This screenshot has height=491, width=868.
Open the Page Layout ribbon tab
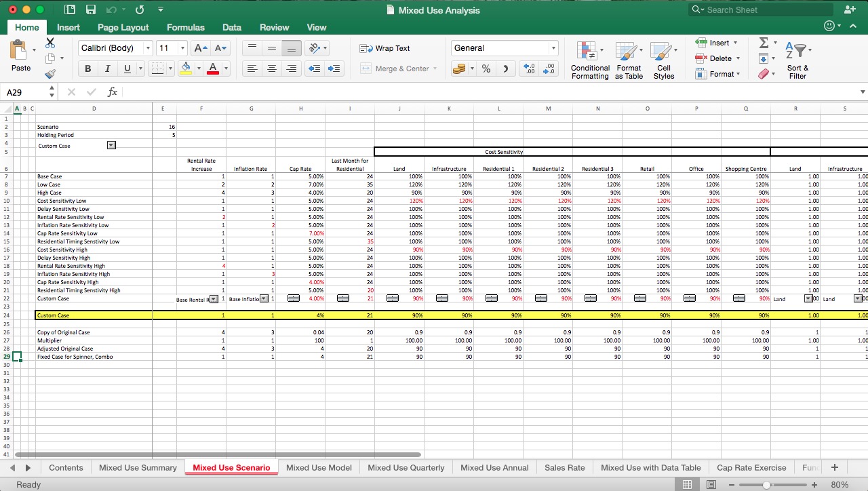(x=123, y=27)
